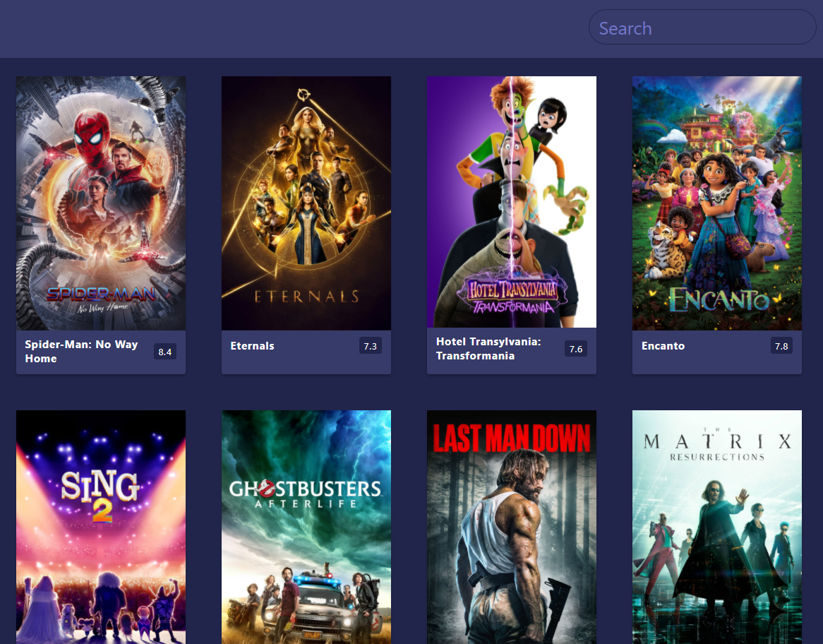Screen dimensions: 823x644
Task: Click 'Hotel Transylvania: Transformania' title text
Action: [488, 349]
